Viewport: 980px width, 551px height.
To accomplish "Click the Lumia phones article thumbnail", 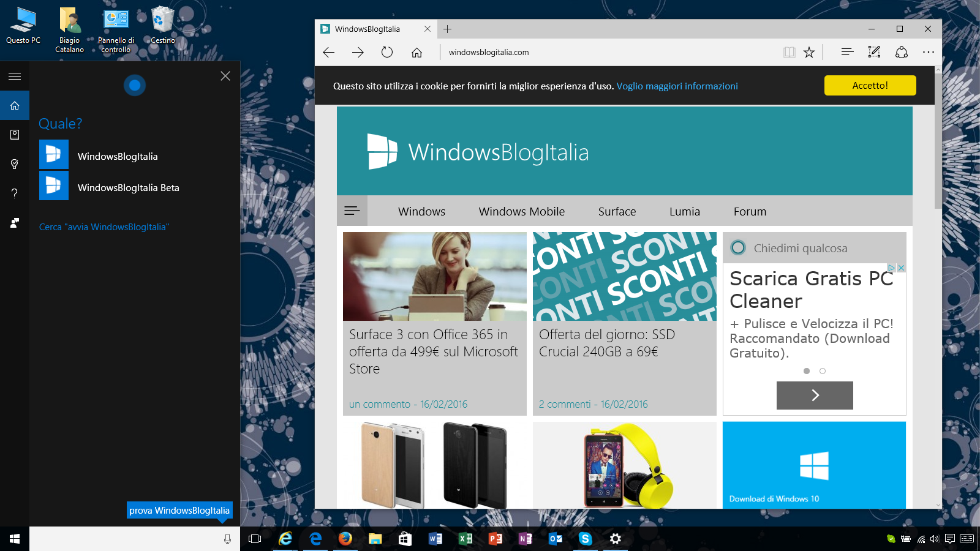I will (435, 465).
